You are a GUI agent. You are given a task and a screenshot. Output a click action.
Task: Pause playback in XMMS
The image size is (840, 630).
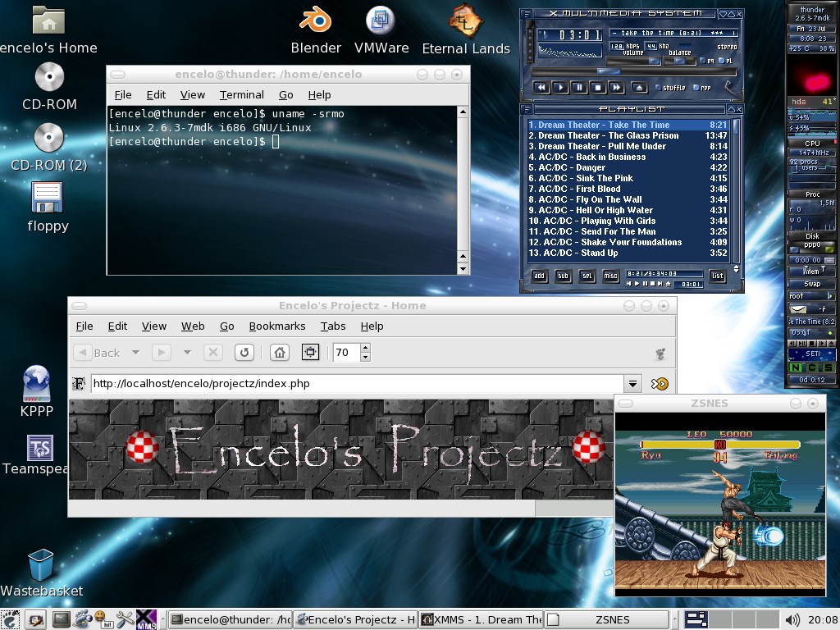pos(579,87)
